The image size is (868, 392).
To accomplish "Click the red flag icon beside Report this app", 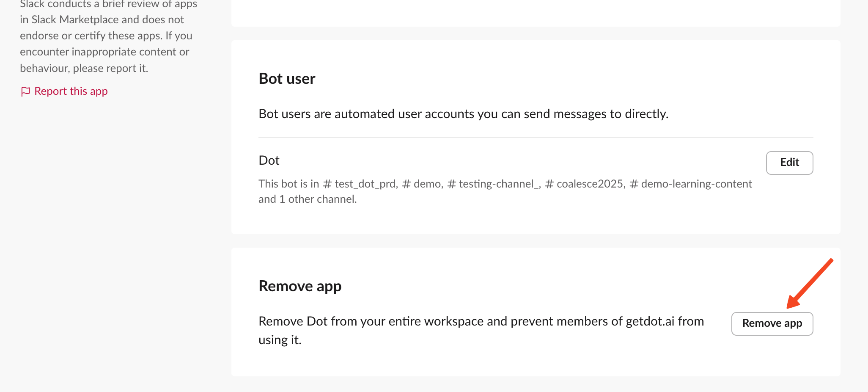I will (26, 91).
